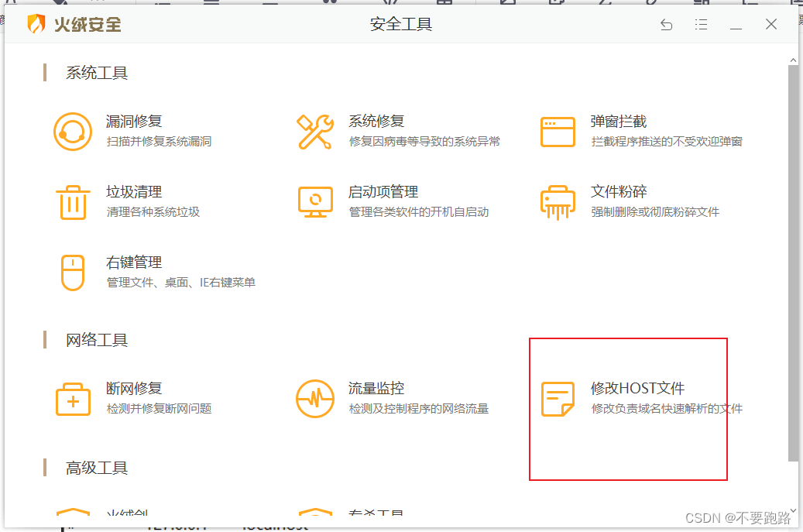Minimize the 安全工具 window

coord(736,28)
